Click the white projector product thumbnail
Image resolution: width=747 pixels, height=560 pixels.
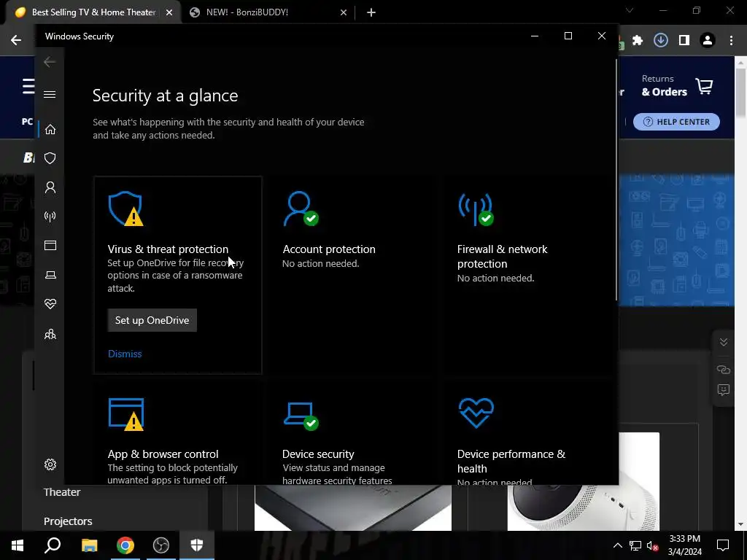584,481
